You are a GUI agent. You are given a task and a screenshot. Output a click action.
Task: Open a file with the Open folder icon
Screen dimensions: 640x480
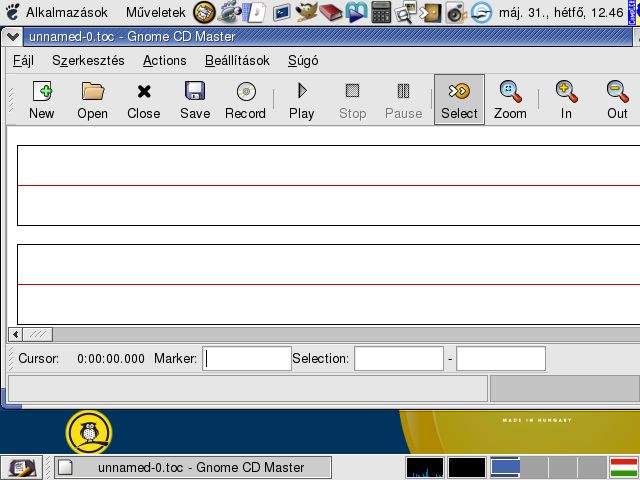[92, 99]
